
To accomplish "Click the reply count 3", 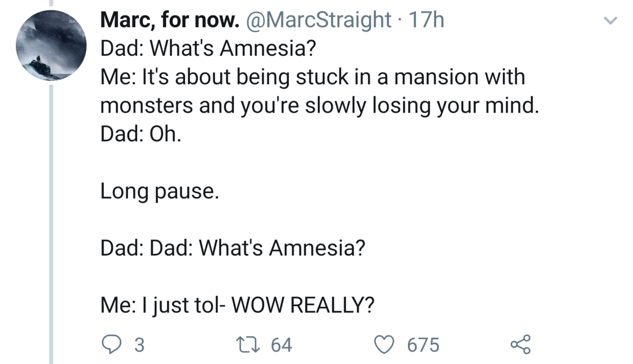I will [139, 345].
